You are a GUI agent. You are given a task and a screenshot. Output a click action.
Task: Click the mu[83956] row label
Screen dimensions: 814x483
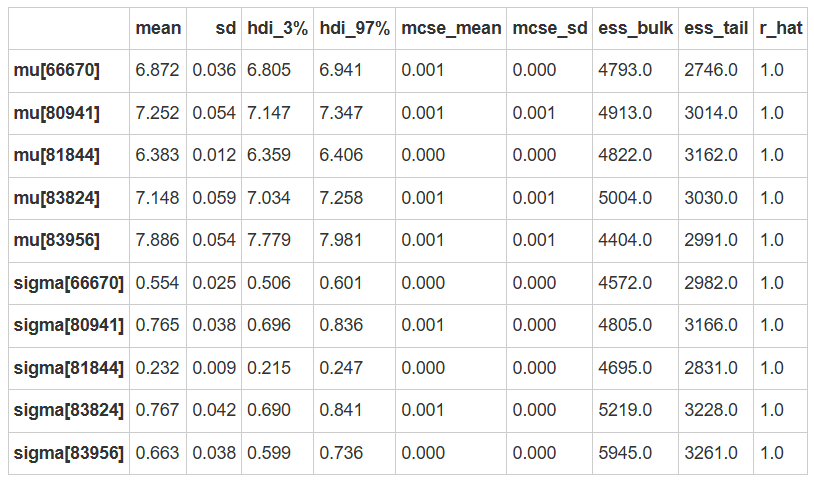point(57,241)
